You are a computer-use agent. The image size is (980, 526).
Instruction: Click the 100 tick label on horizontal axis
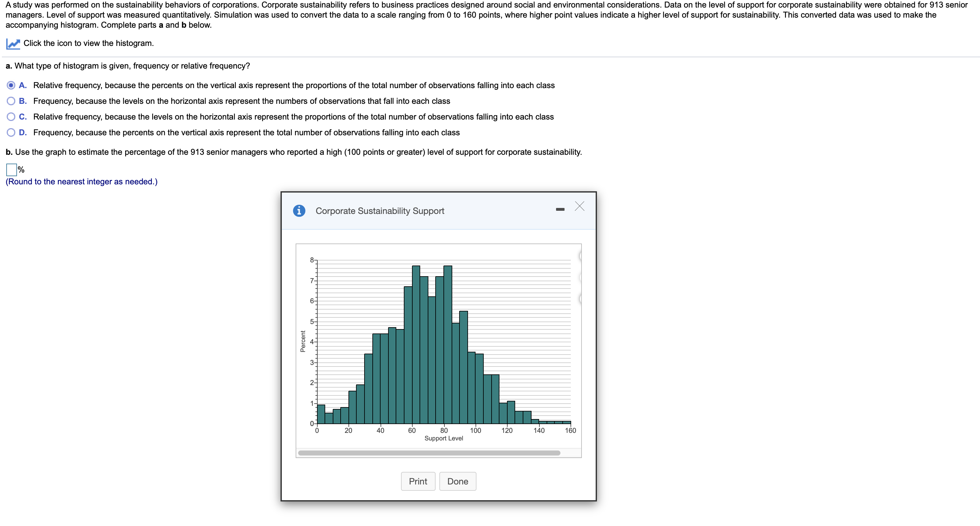coord(475,430)
